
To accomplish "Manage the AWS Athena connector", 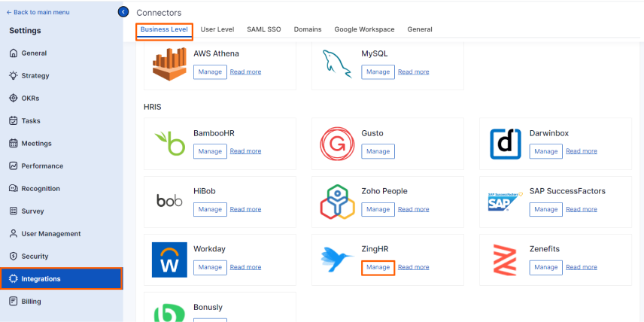I will [210, 72].
